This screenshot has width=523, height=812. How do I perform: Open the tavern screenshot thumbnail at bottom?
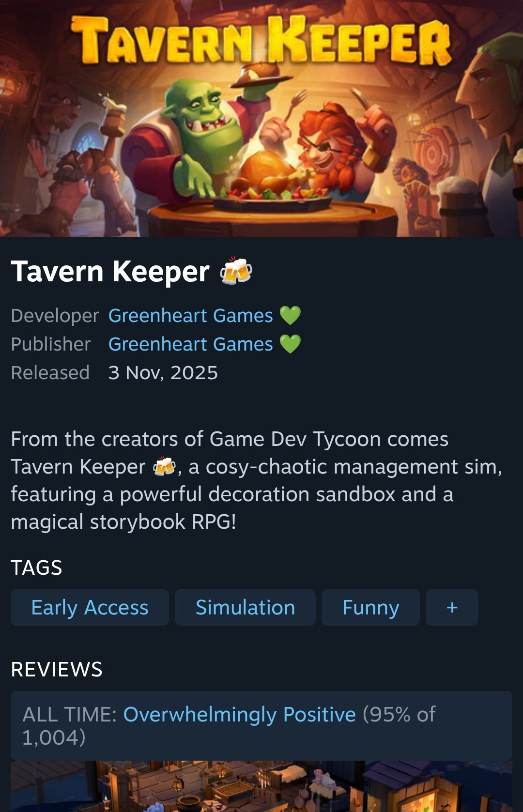(261, 786)
